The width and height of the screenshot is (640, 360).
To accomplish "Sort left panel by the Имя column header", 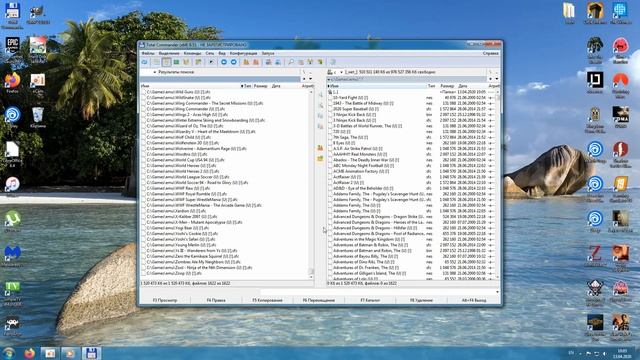I will [x=191, y=86].
